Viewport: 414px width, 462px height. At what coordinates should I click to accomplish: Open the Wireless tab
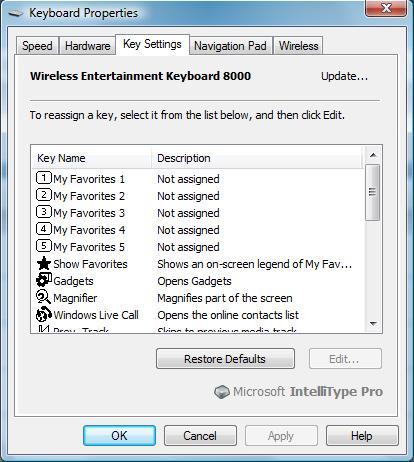click(299, 46)
